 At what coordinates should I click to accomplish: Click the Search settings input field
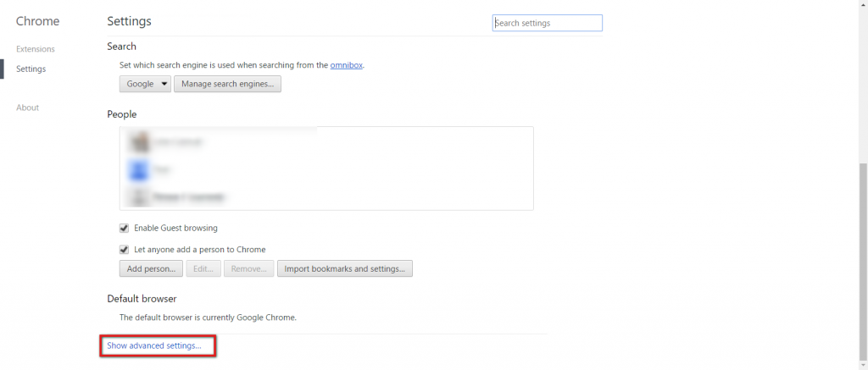(x=547, y=23)
